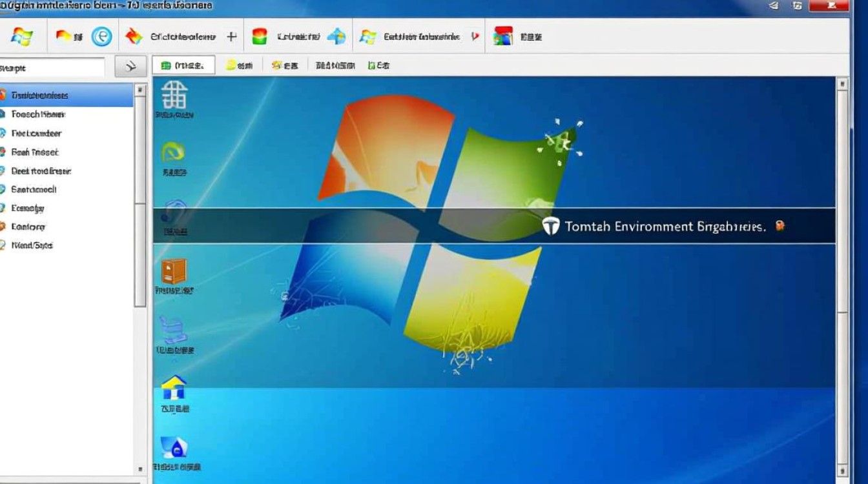Click the red, green and yellow stacked square icon
This screenshot has height=484, width=868.
(x=259, y=37)
